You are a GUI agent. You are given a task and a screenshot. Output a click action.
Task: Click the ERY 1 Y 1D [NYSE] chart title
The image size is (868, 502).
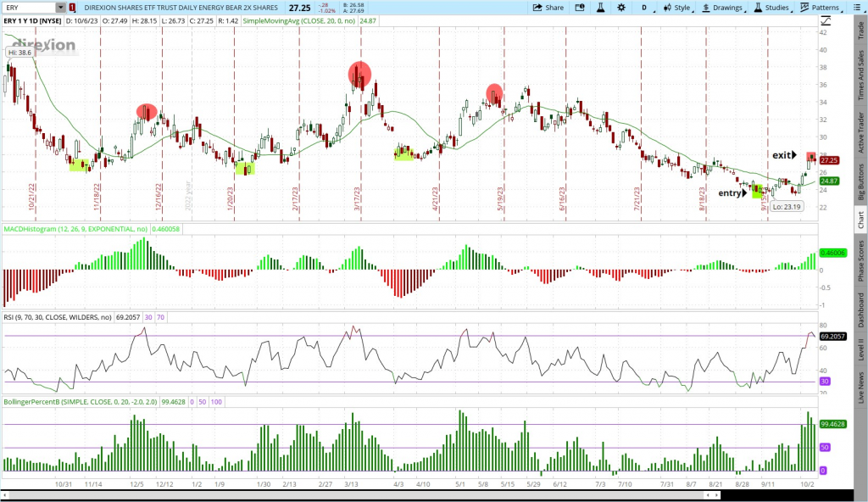[33, 21]
